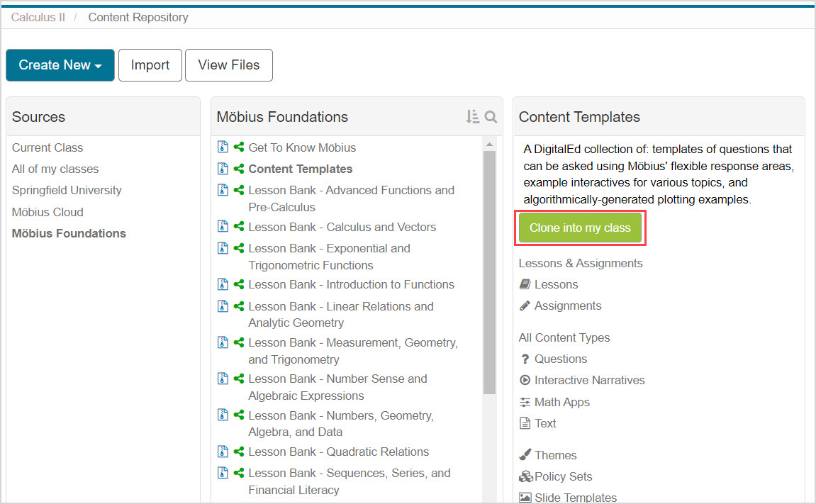Click the sort icon in Möbius Foundations header
816x504 pixels.
click(x=472, y=117)
